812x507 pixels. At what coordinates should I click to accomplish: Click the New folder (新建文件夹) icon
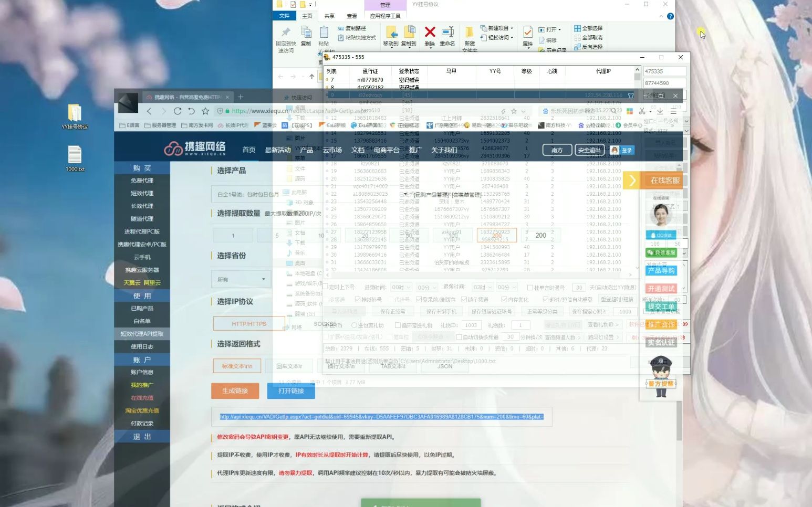click(x=470, y=32)
